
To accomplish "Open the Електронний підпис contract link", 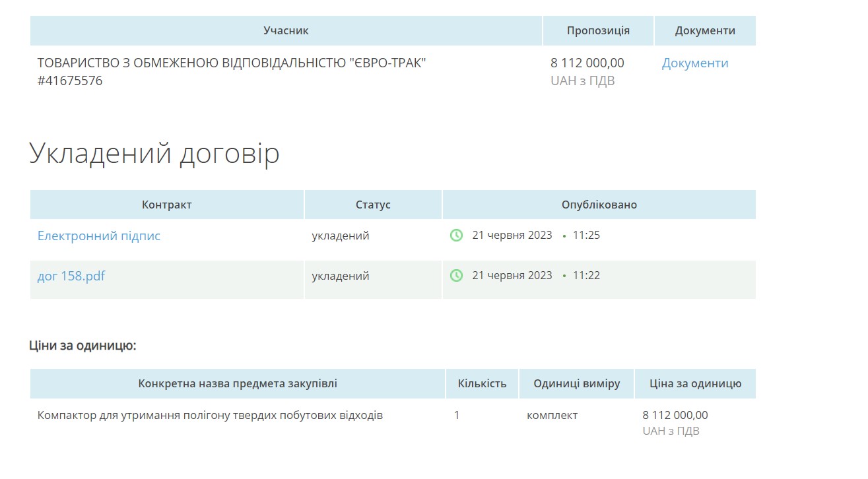I will point(99,236).
